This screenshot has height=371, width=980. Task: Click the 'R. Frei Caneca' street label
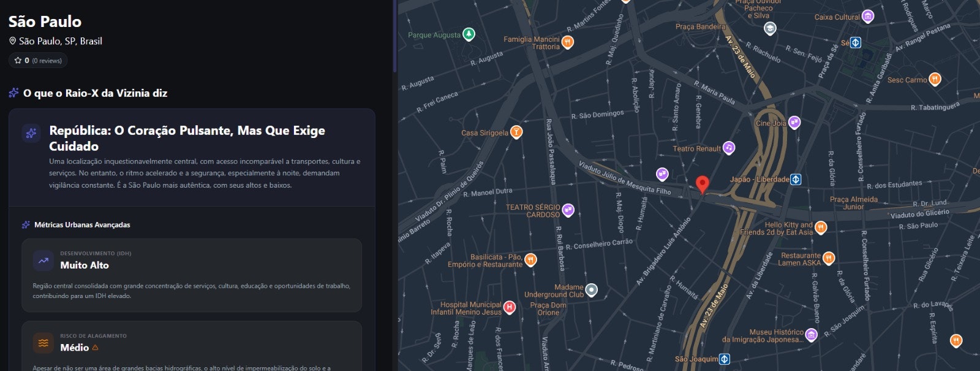tap(437, 102)
